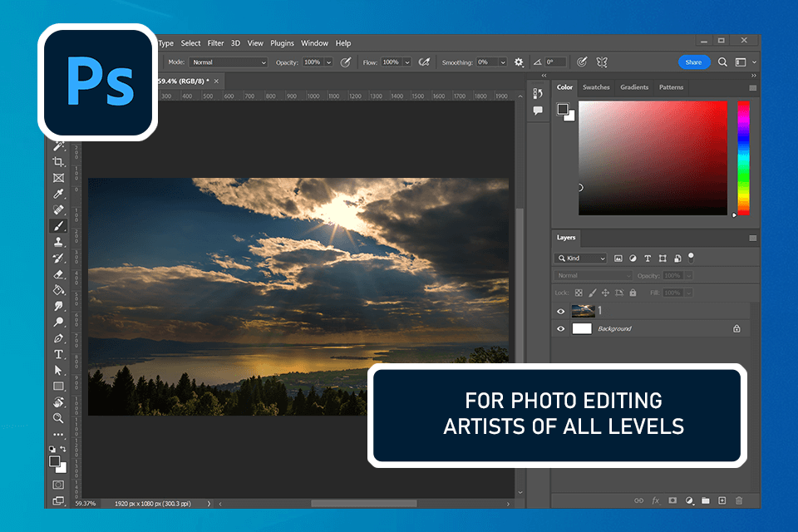Open the Opacity dropdown arrow in options bar

(x=329, y=62)
